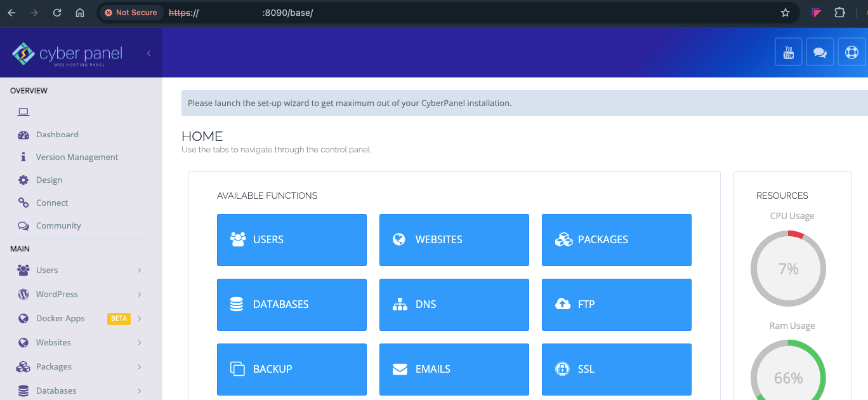Open the chat bubbles icon in header
The width and height of the screenshot is (868, 400).
coord(820,52)
